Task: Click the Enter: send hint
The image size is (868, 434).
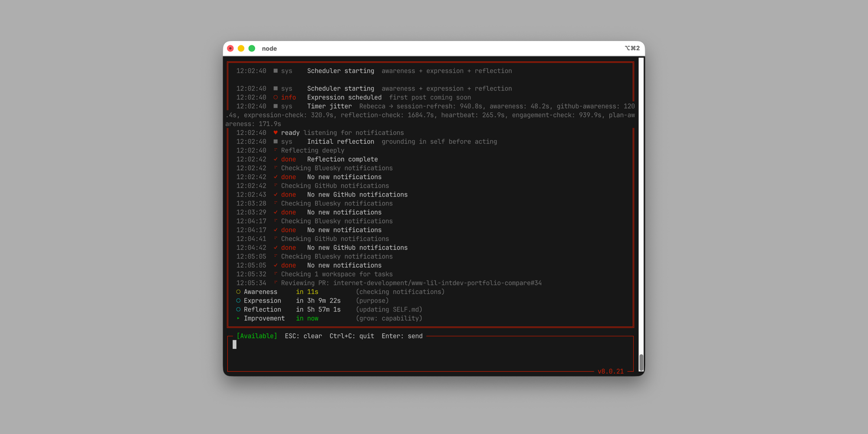Action: [x=402, y=336]
